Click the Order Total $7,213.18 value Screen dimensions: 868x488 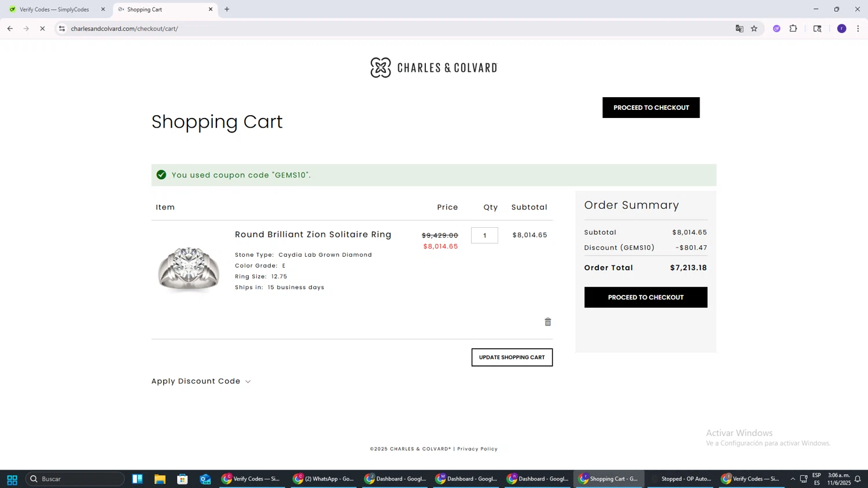(689, 268)
